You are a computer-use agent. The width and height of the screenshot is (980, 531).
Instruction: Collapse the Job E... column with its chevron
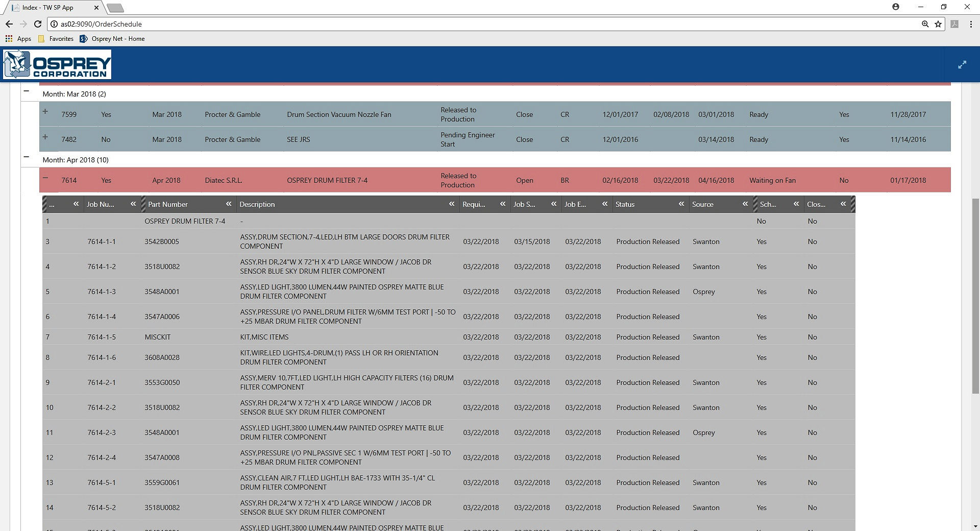pyautogui.click(x=605, y=204)
